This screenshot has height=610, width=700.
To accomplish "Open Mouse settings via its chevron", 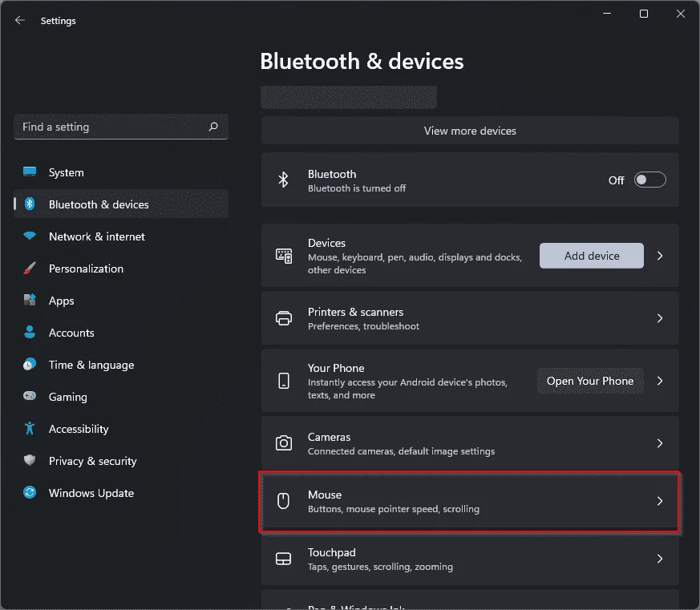I will pos(660,501).
